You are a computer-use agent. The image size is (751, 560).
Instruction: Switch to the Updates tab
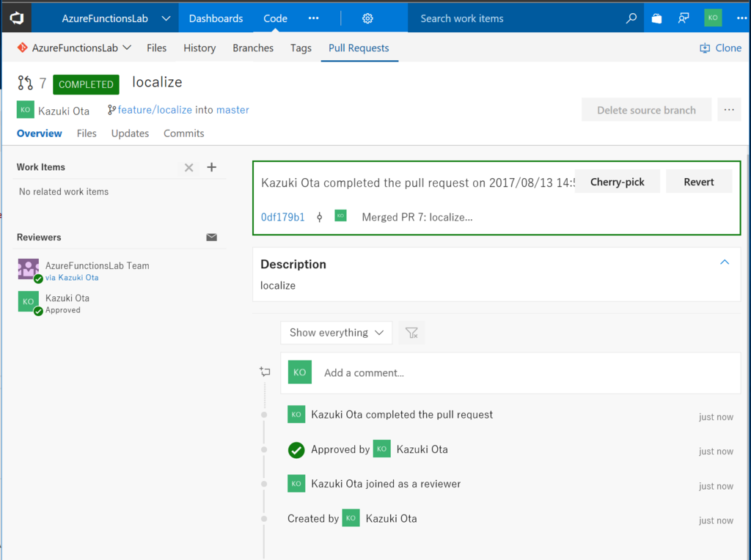coord(131,133)
